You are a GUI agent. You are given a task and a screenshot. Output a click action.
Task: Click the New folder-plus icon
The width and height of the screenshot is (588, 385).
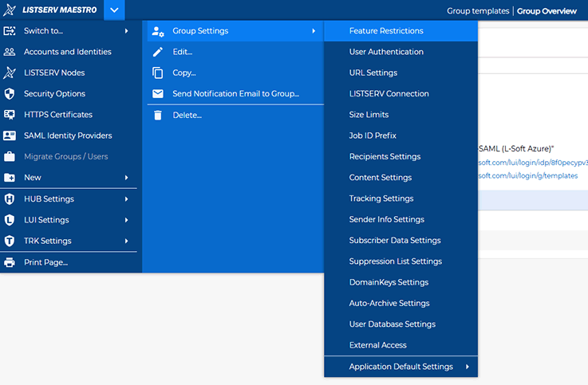[x=10, y=178]
